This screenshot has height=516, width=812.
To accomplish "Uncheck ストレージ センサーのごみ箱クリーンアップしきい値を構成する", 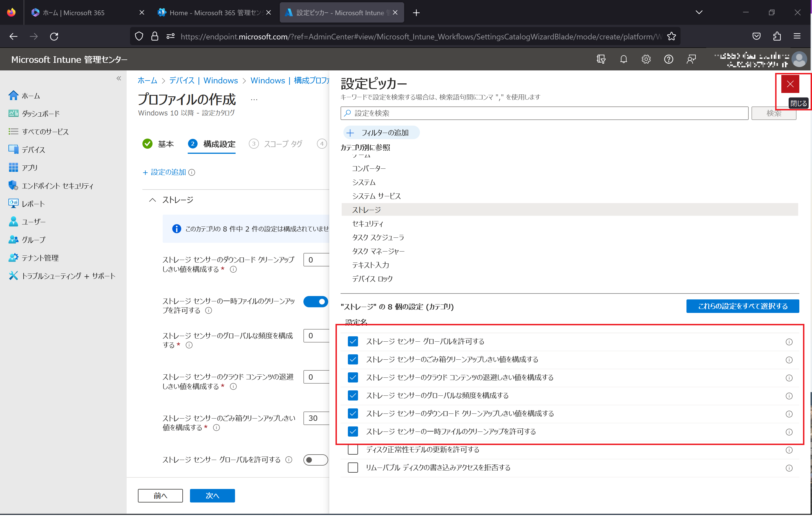I will click(353, 359).
